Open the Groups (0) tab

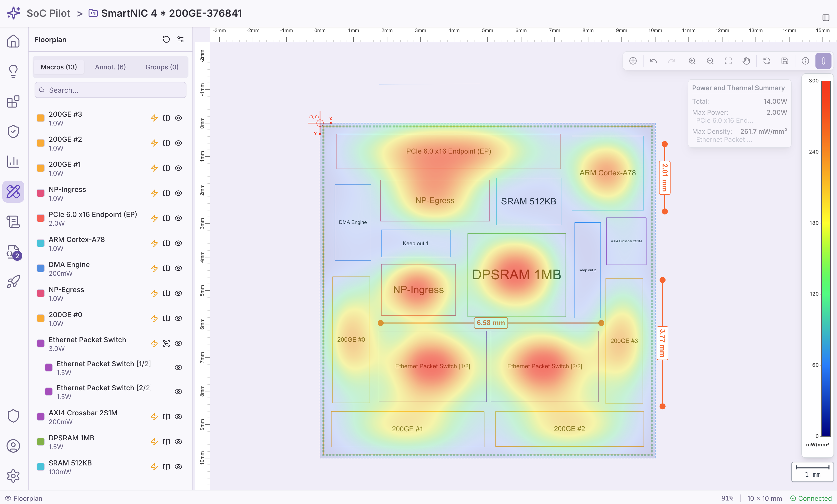161,67
